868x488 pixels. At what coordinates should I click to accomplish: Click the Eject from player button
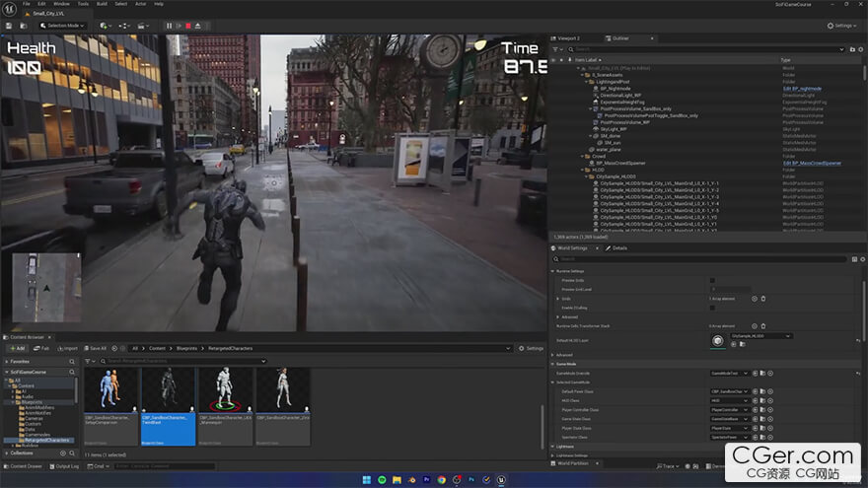[x=198, y=26]
